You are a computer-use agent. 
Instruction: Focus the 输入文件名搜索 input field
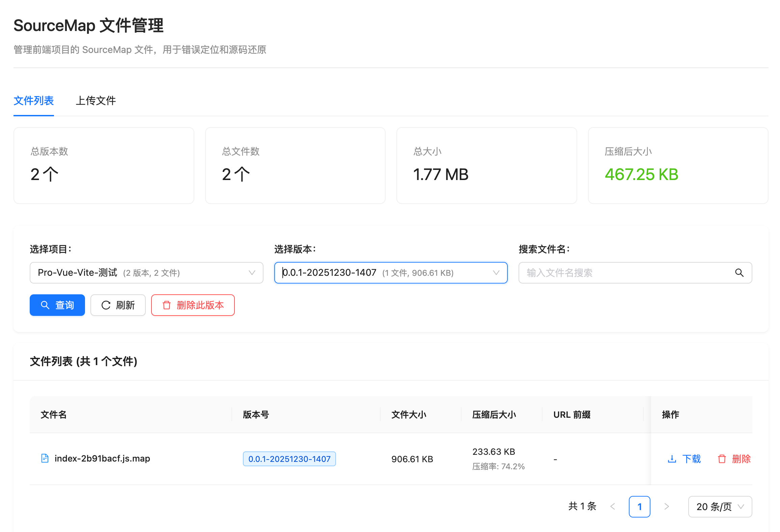pos(624,273)
